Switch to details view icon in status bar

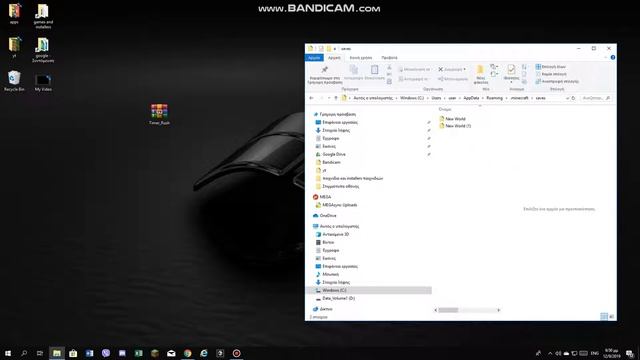[604, 316]
